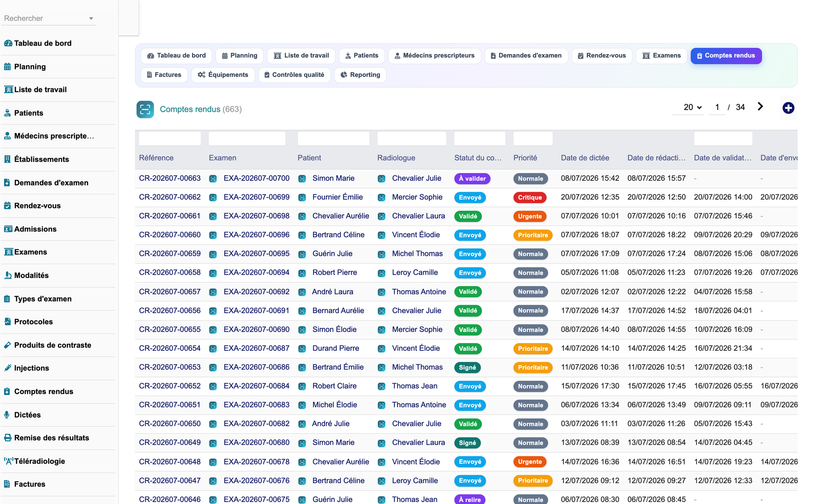Select the Comptes rendus tab

[726, 56]
